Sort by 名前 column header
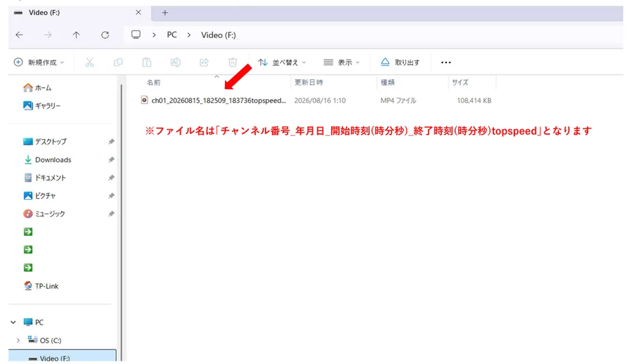 coord(154,83)
